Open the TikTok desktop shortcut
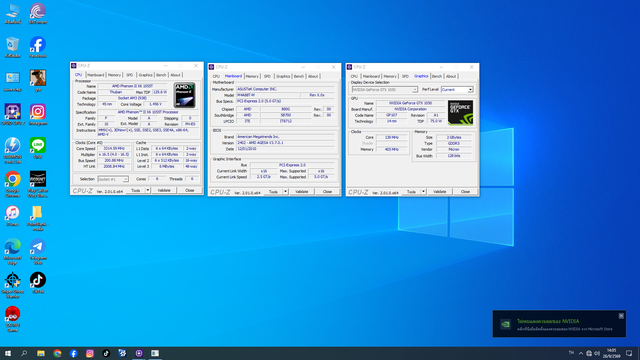 point(38,283)
